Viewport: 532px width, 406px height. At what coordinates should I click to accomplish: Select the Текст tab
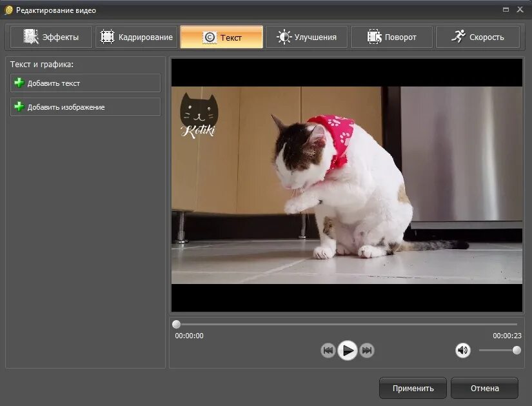coord(222,37)
